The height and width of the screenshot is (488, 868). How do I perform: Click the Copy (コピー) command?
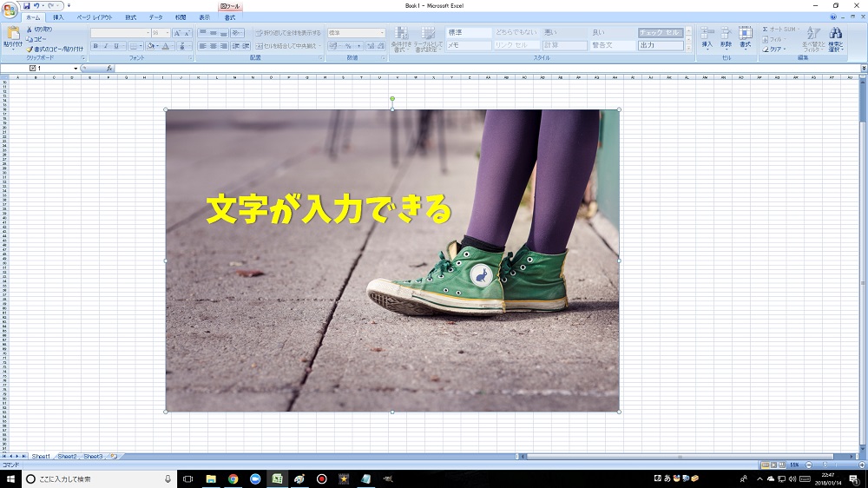pyautogui.click(x=36, y=39)
